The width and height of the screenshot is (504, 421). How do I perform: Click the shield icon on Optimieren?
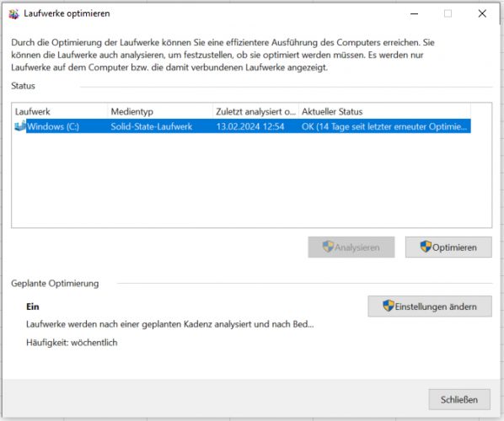tap(426, 247)
